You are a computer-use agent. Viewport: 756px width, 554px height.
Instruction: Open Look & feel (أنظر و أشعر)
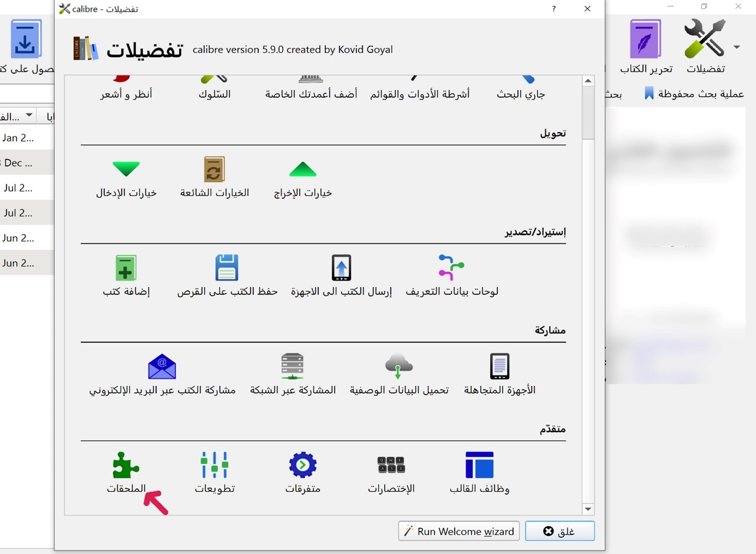point(126,94)
